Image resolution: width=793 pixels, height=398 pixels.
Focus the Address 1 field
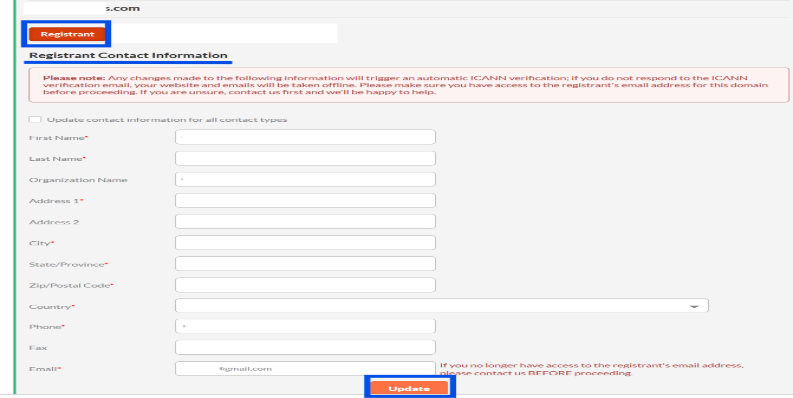305,200
